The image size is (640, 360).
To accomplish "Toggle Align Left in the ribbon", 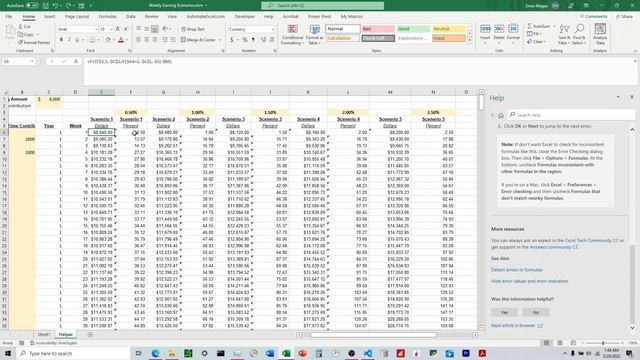I will click(138, 40).
